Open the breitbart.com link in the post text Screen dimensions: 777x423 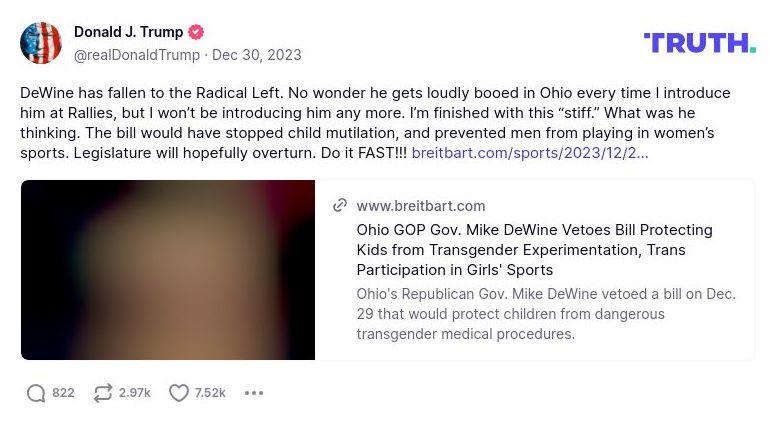pyautogui.click(x=529, y=153)
